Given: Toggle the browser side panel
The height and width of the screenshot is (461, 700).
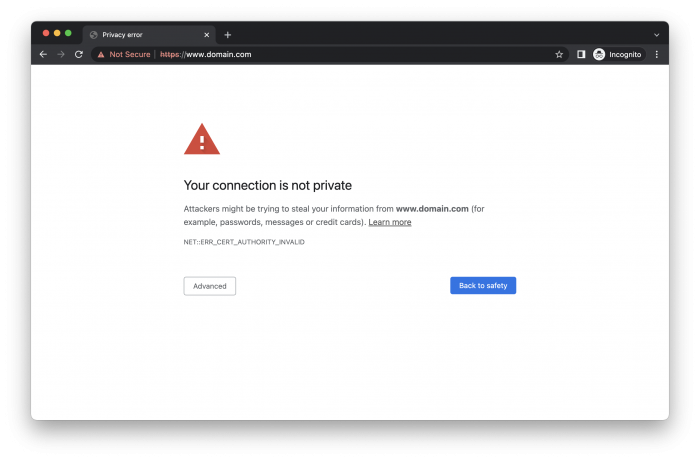Looking at the screenshot, I should point(581,54).
